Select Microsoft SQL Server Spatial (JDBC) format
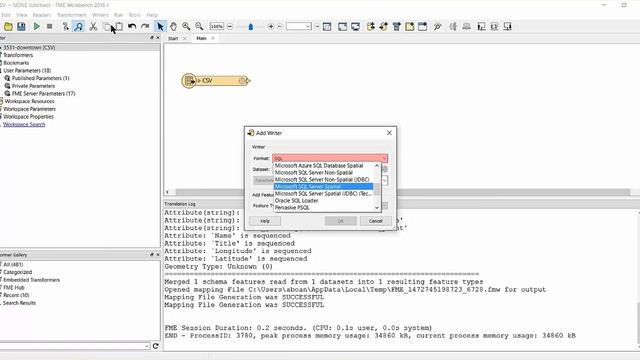 tap(323, 193)
